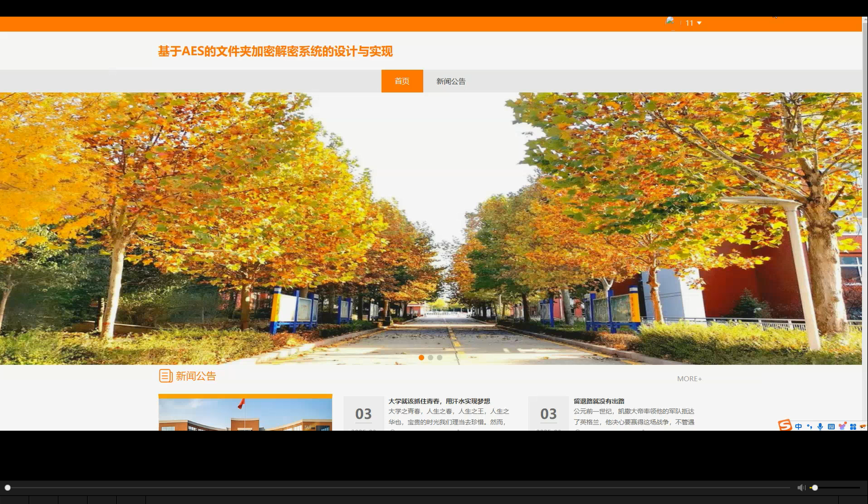Click the emoji icon on the input toolbar
868x504 pixels.
coord(863,426)
